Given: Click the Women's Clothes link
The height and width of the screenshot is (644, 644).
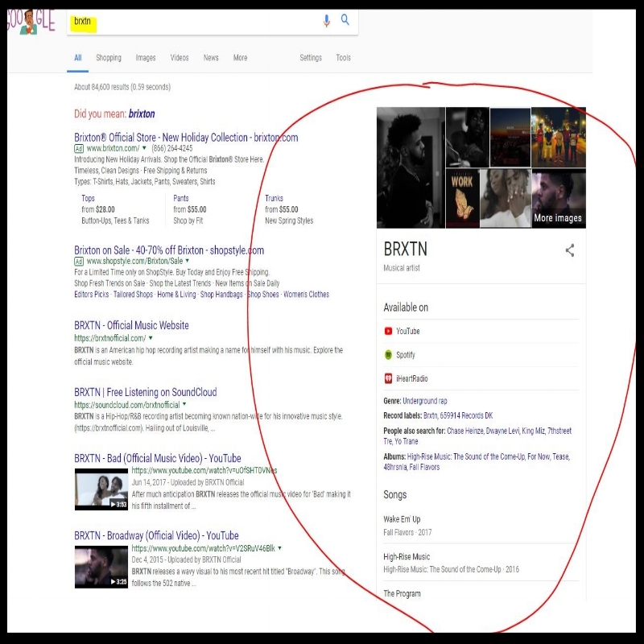Looking at the screenshot, I should pyautogui.click(x=306, y=294).
